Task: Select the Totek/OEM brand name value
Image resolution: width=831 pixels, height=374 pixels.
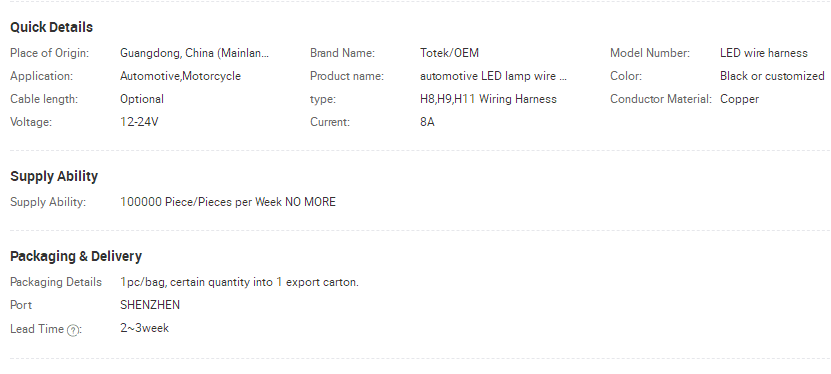Action: click(449, 53)
